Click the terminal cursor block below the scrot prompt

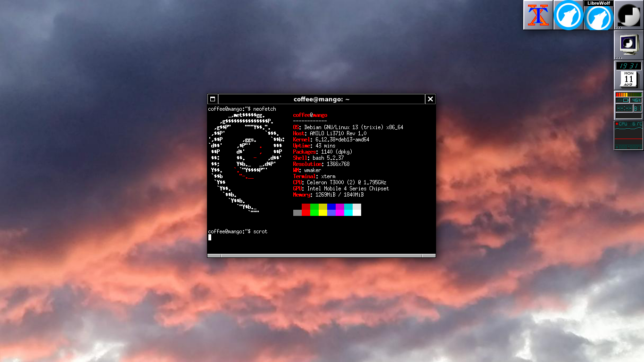[x=210, y=238]
